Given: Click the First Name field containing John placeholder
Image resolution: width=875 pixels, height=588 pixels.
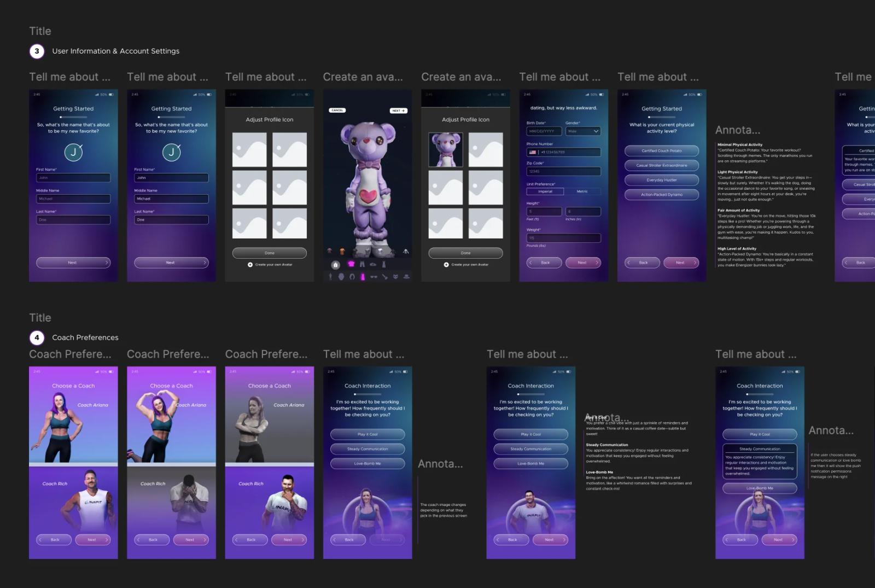Looking at the screenshot, I should pyautogui.click(x=73, y=178).
